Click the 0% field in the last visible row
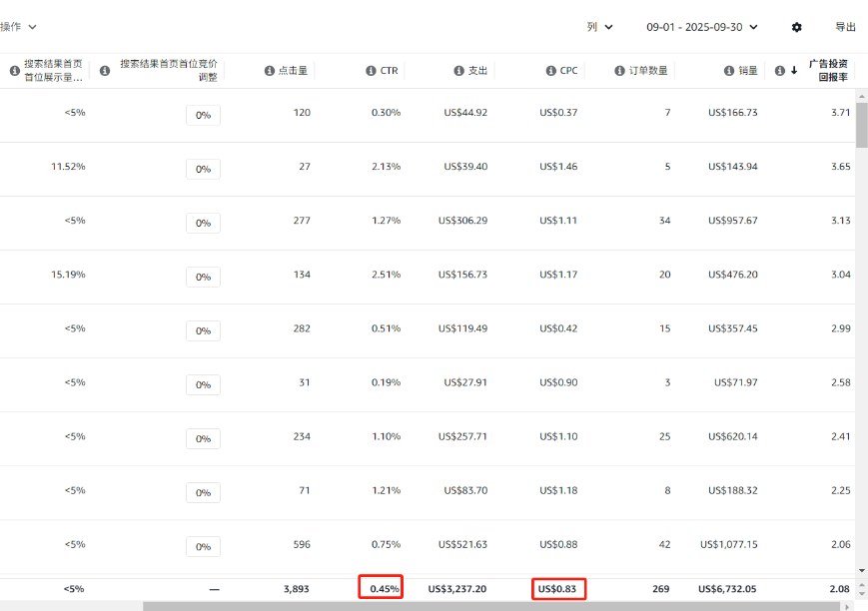The width and height of the screenshot is (868, 611). [x=203, y=546]
